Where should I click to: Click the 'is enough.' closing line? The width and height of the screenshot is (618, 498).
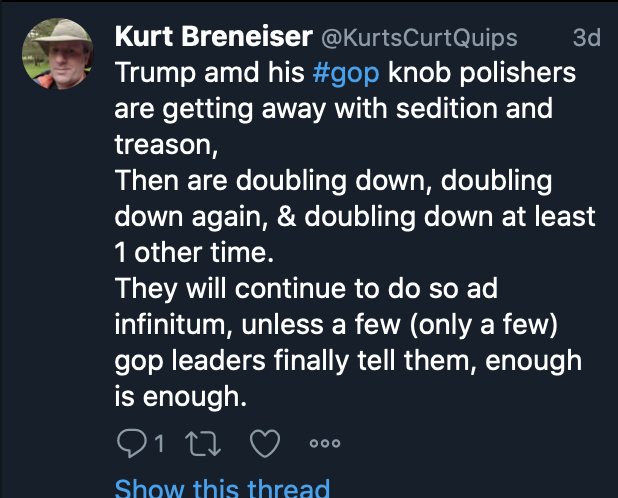click(x=181, y=397)
